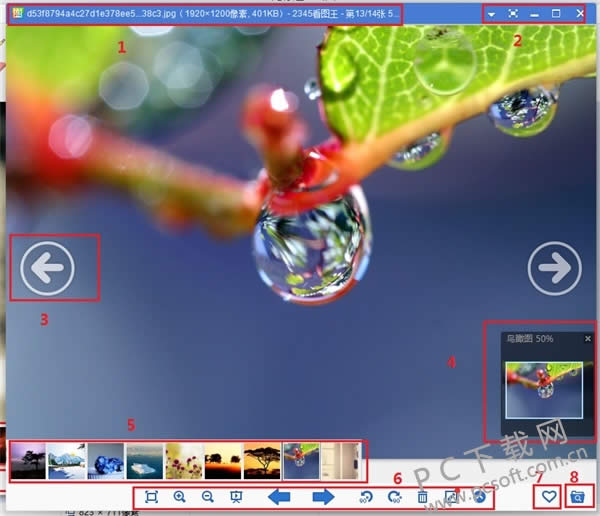This screenshot has height=516, width=600.
Task: Click the file name text in title bar
Action: point(101,14)
